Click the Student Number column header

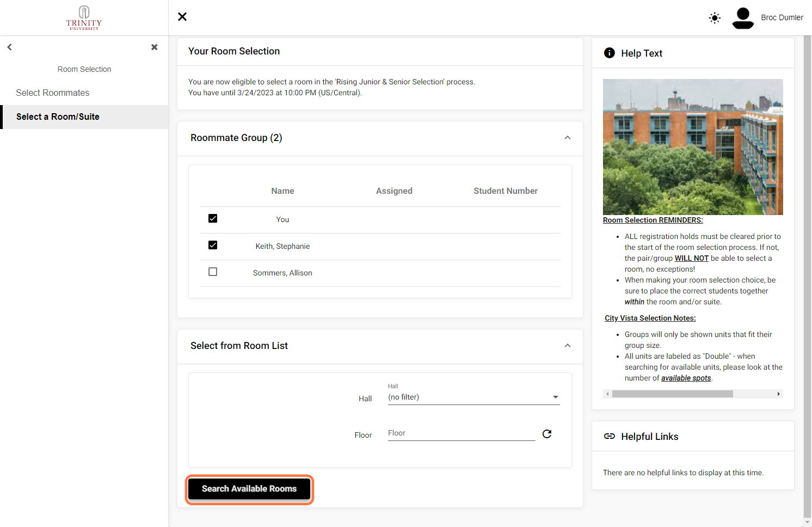(x=506, y=191)
